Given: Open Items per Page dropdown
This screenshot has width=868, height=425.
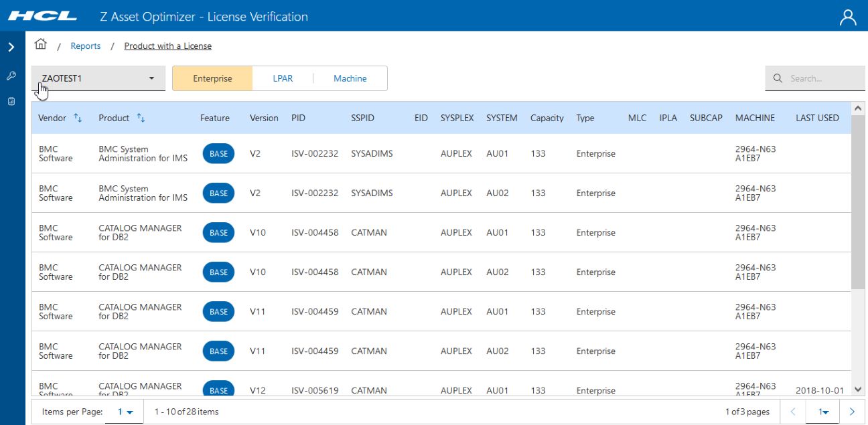Looking at the screenshot, I should click(x=125, y=412).
